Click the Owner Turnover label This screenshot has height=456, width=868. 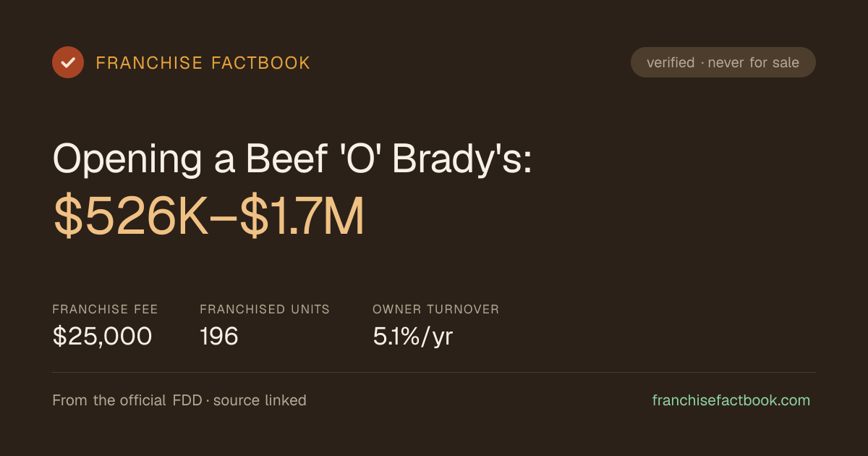click(436, 309)
